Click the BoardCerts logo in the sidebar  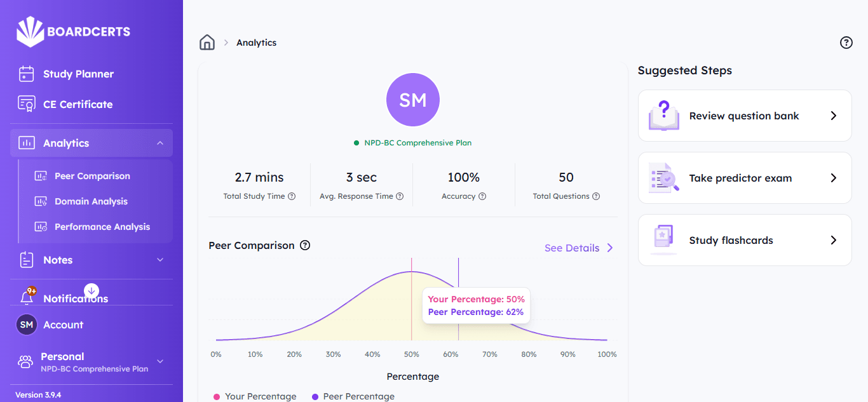[73, 31]
